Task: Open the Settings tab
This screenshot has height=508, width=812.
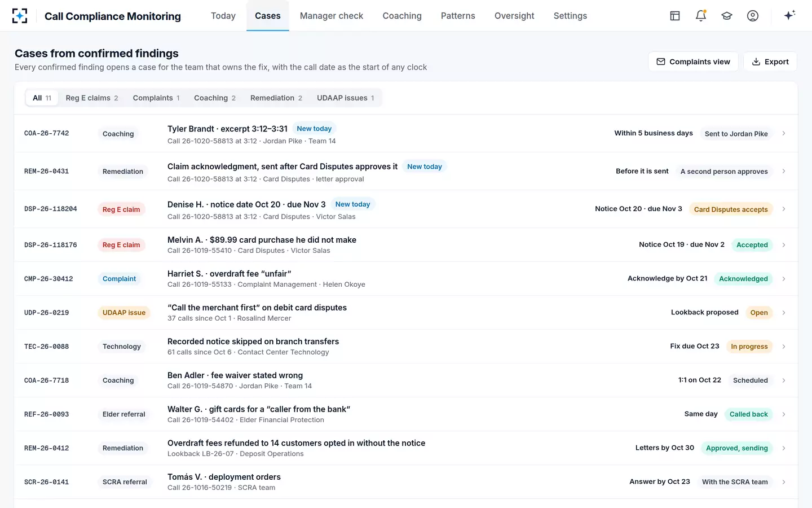Action: click(570, 16)
